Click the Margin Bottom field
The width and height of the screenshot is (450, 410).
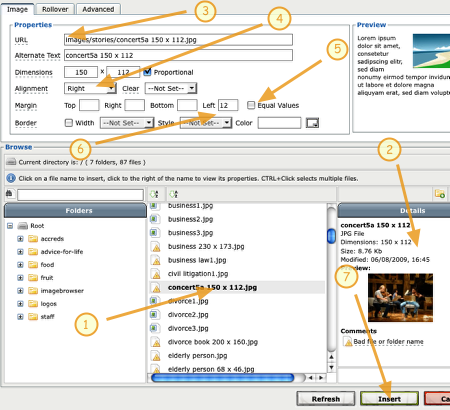click(x=187, y=105)
